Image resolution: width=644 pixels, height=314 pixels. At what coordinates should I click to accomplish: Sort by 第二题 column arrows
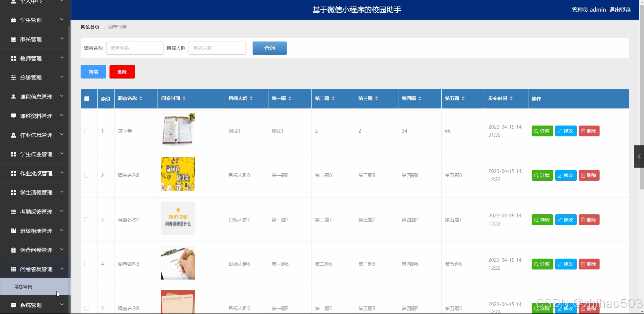333,98
